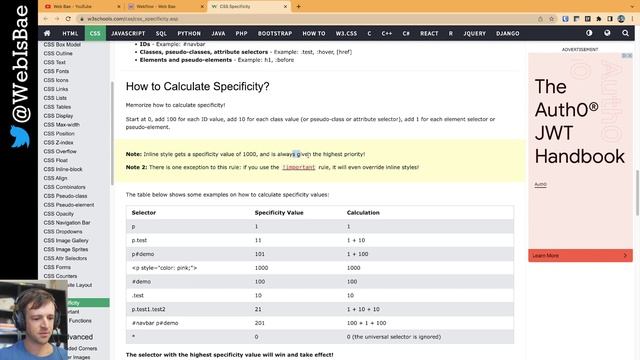Select the CSS Specificity tab
This screenshot has height=360, width=640.
tap(249, 7)
